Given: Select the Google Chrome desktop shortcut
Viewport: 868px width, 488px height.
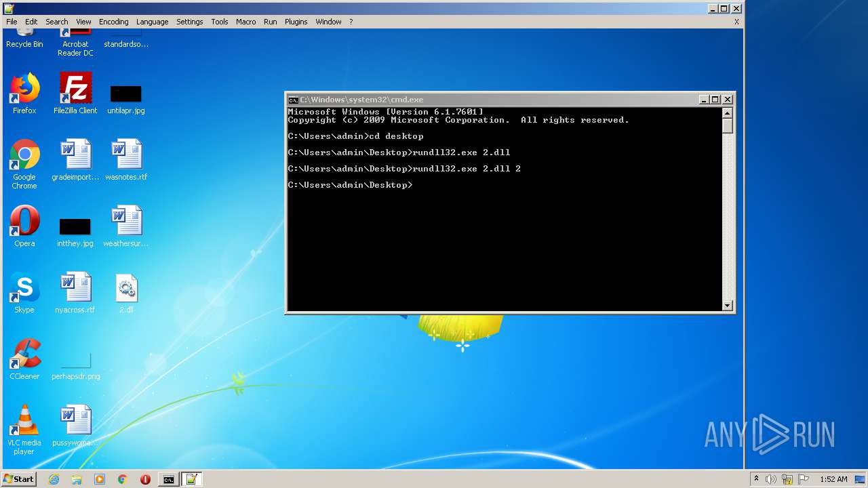Looking at the screenshot, I should (24, 164).
